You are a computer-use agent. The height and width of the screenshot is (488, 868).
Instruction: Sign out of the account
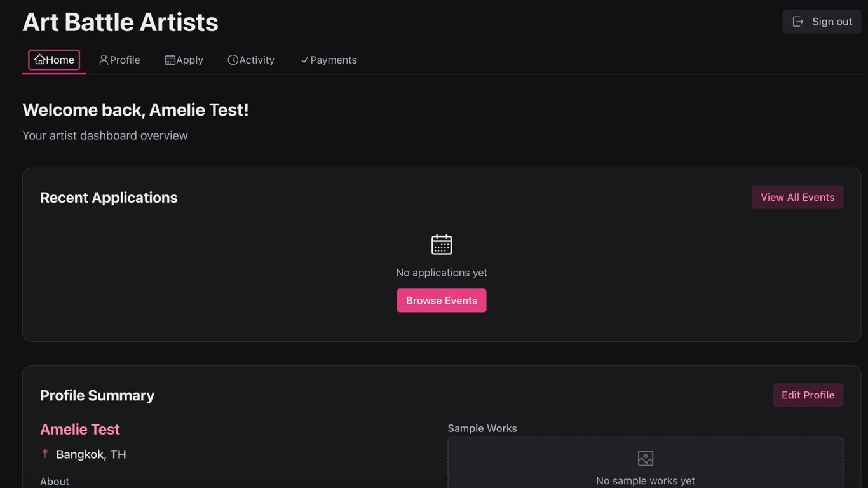[822, 22]
